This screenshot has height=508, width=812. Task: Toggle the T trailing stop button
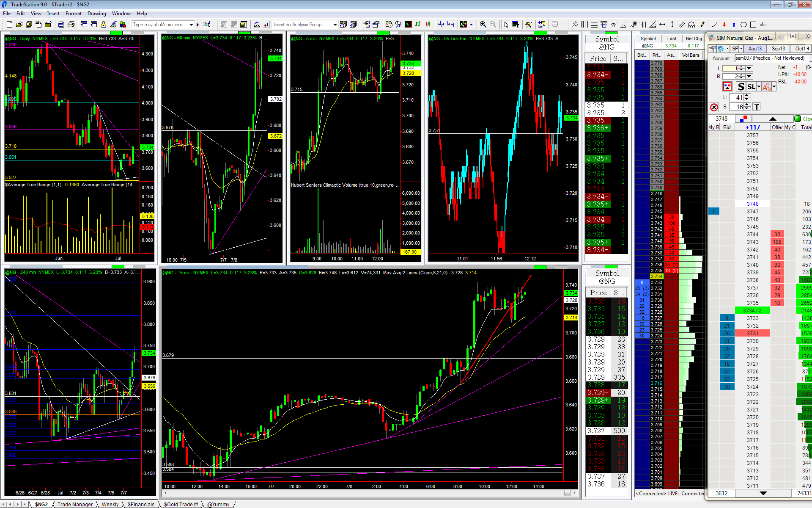click(757, 107)
